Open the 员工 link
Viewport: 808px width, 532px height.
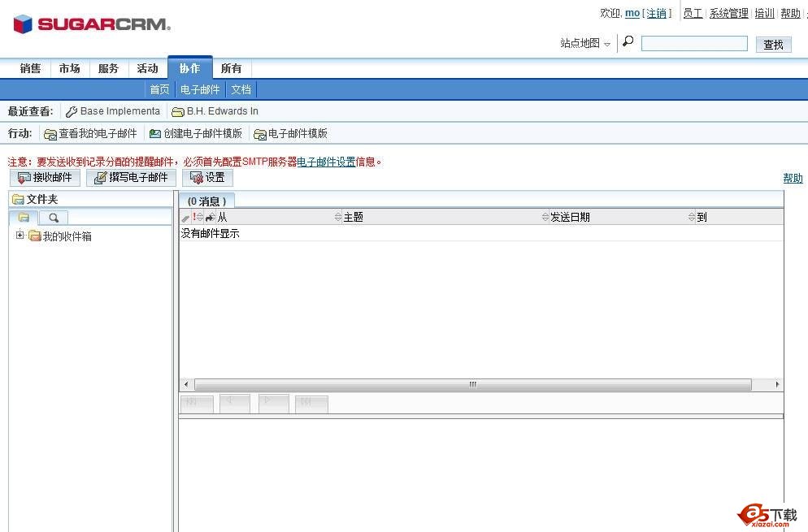(x=693, y=13)
